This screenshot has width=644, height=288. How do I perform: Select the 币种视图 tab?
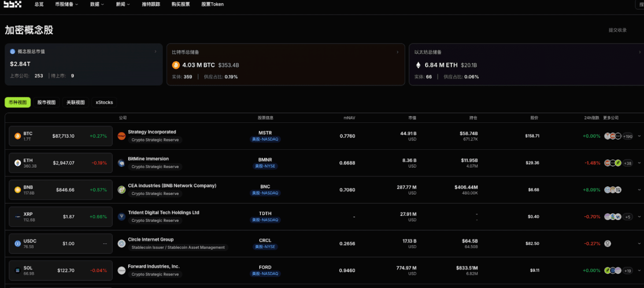click(x=18, y=102)
